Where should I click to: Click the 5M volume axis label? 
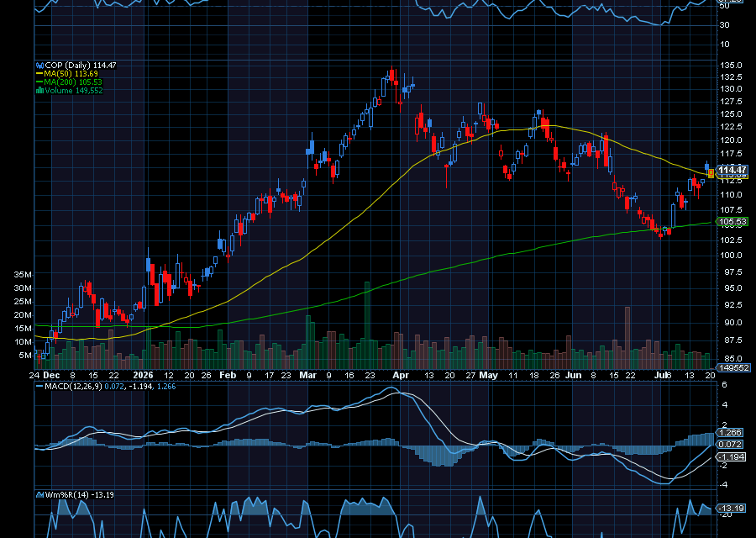25,355
